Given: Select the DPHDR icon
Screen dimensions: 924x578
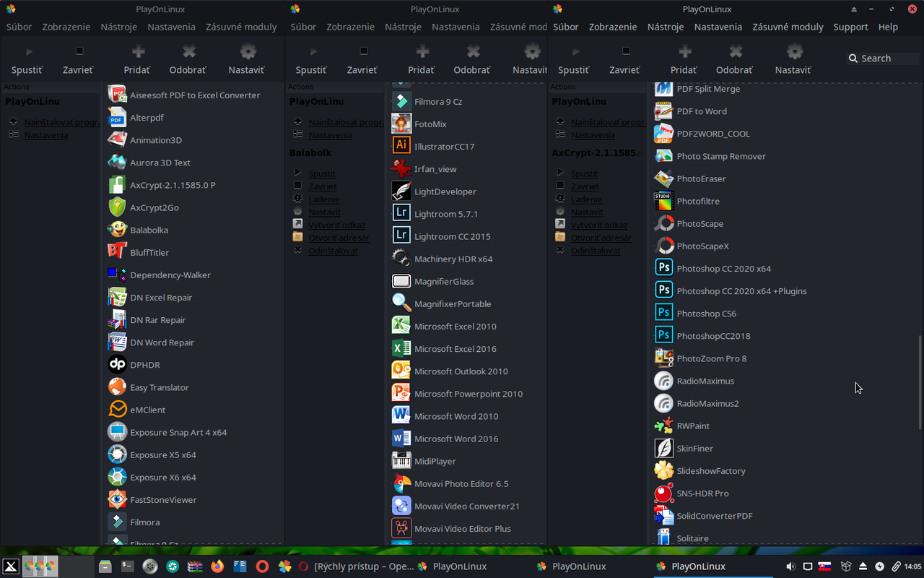Looking at the screenshot, I should click(117, 364).
